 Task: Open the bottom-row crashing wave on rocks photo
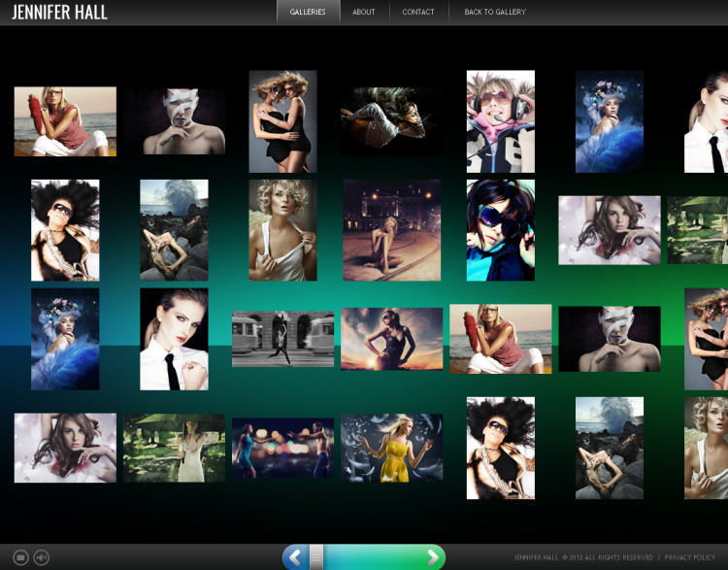(x=610, y=448)
